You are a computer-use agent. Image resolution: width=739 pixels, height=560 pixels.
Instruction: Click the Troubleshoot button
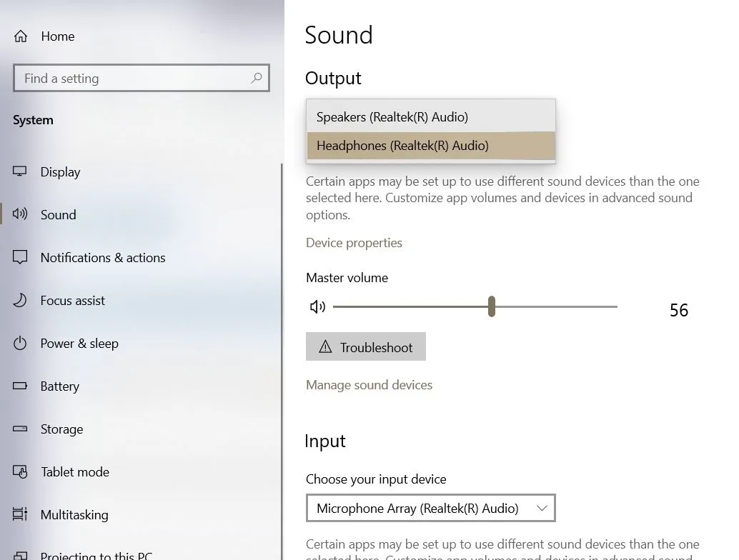click(x=366, y=347)
